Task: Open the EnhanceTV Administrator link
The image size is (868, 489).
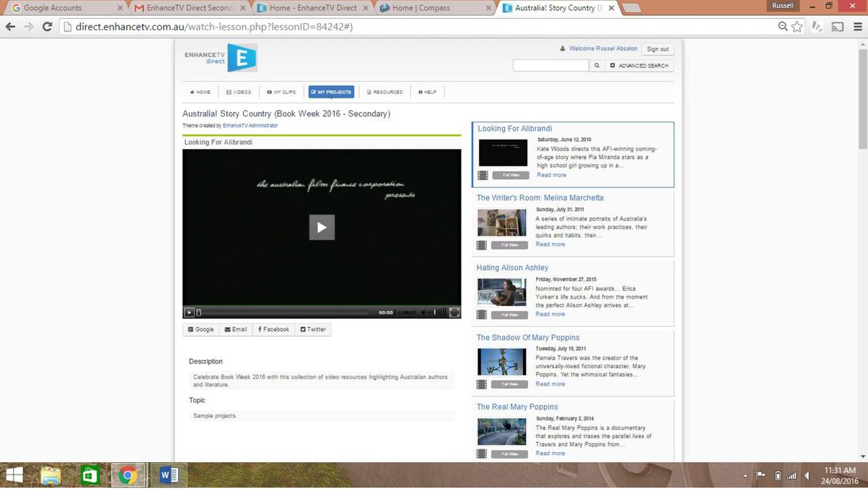Action: (x=250, y=125)
